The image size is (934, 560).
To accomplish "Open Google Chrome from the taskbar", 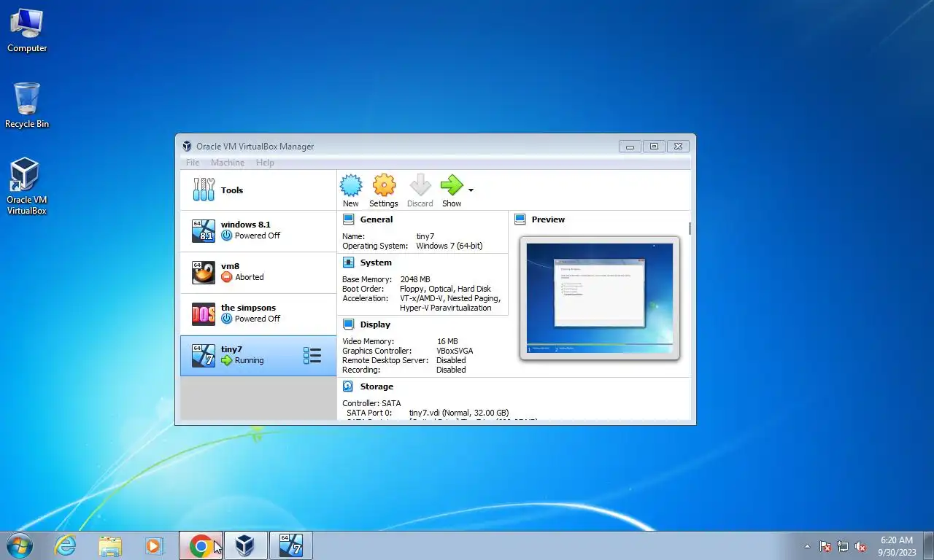I will point(201,545).
